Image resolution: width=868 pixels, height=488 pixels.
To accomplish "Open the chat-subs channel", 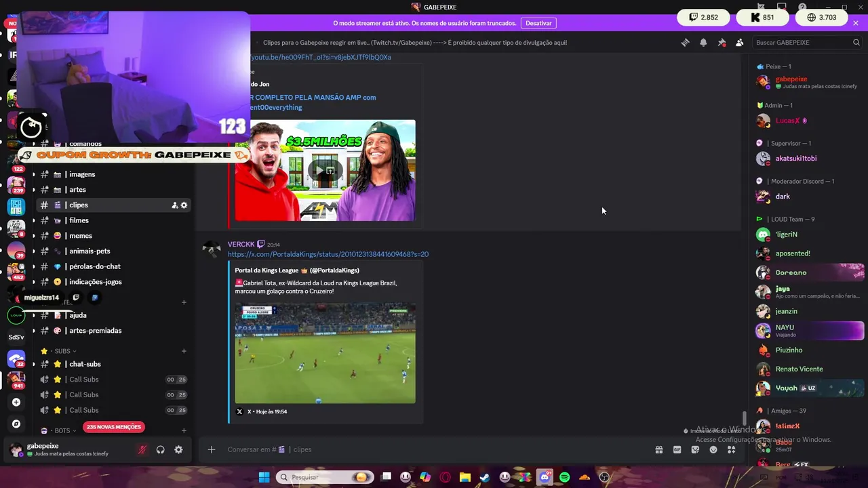I will pos(112,364).
